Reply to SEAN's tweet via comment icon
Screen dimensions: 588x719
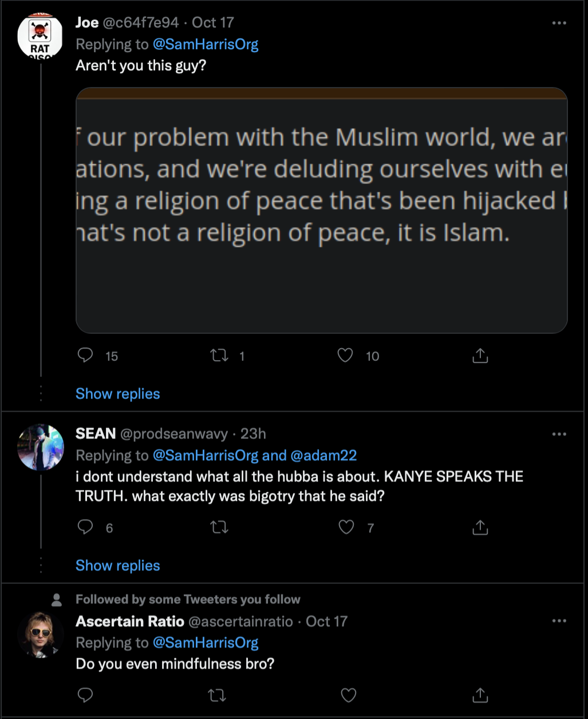[x=85, y=527]
